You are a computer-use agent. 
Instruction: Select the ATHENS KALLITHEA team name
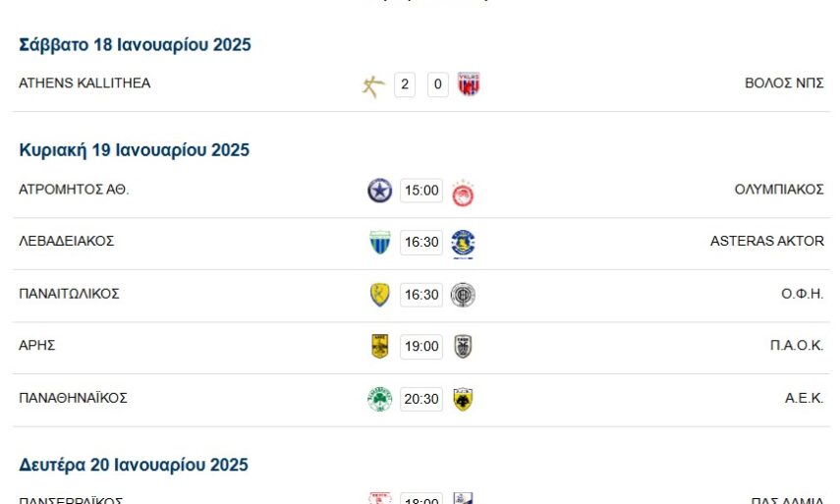coord(84,84)
